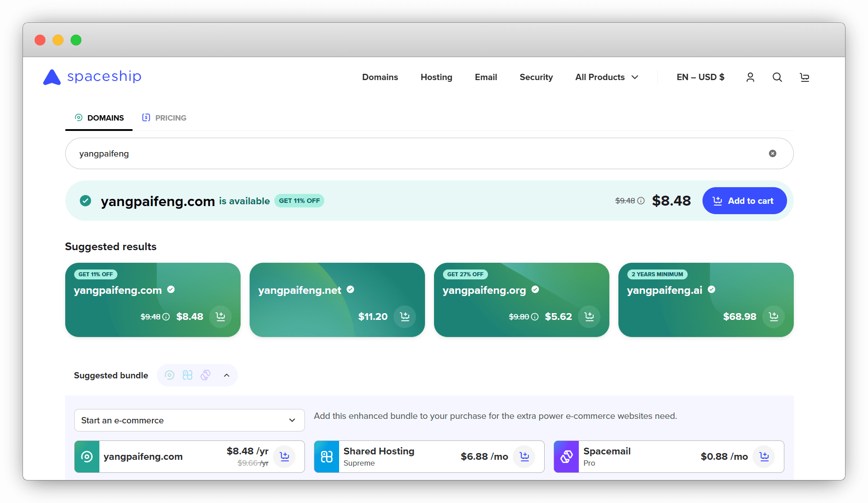Add bundle yangpaifeng.com $8.48/yr to cart
868x503 pixels.
(x=285, y=457)
